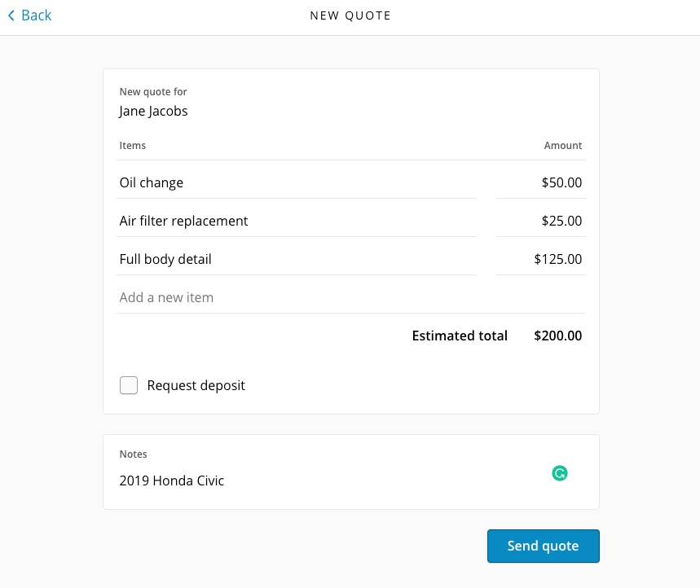Enable the Request deposit checkbox
This screenshot has height=588, width=700.
[129, 385]
